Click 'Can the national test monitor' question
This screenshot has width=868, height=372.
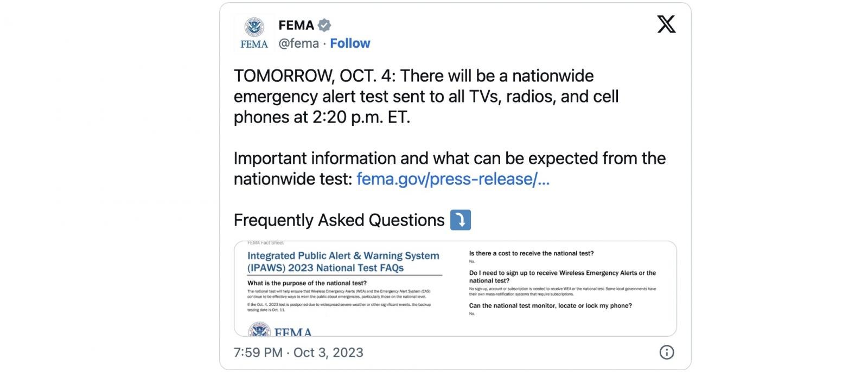550,306
